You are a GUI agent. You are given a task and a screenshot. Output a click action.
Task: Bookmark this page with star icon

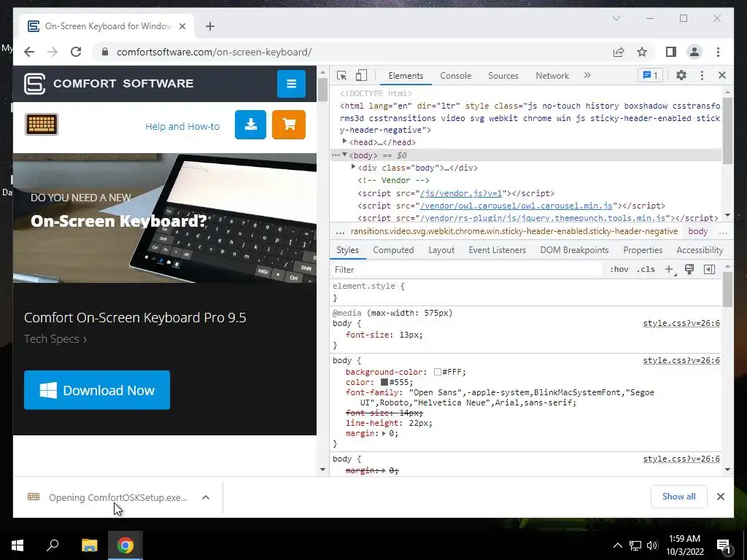(642, 52)
